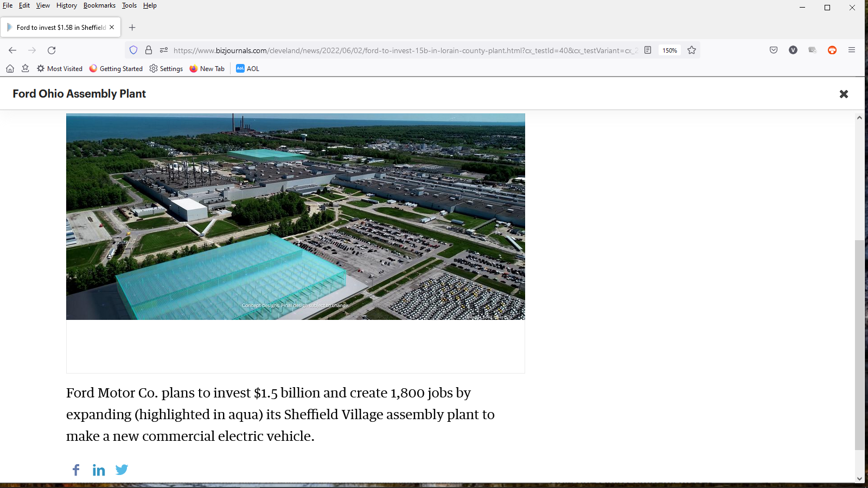Open the Tools menu
868x488 pixels.
(x=129, y=5)
